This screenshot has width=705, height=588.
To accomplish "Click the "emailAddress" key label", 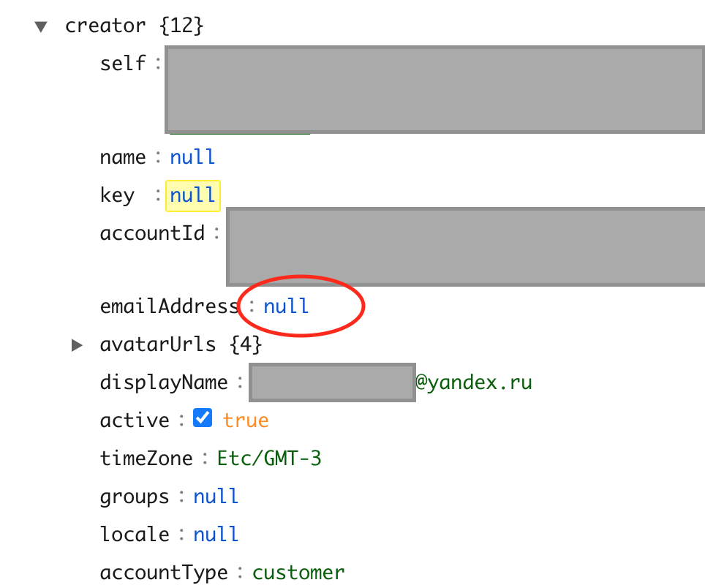I will 170,306.
